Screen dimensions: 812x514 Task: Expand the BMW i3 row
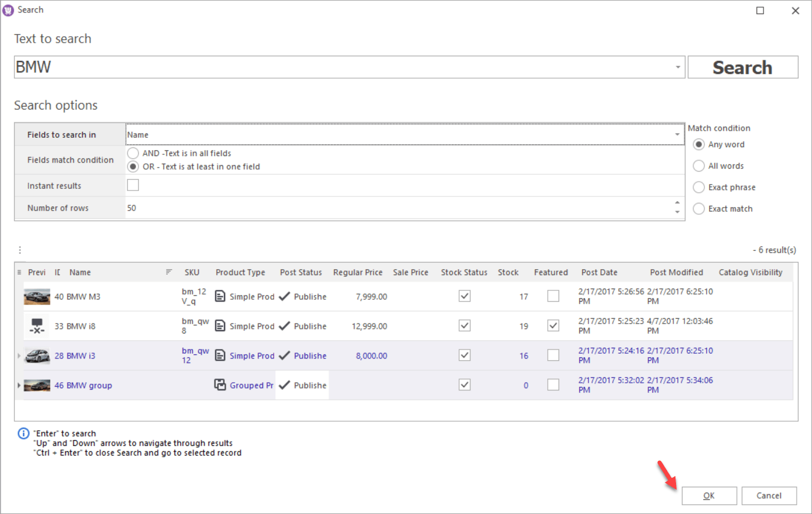(x=19, y=355)
